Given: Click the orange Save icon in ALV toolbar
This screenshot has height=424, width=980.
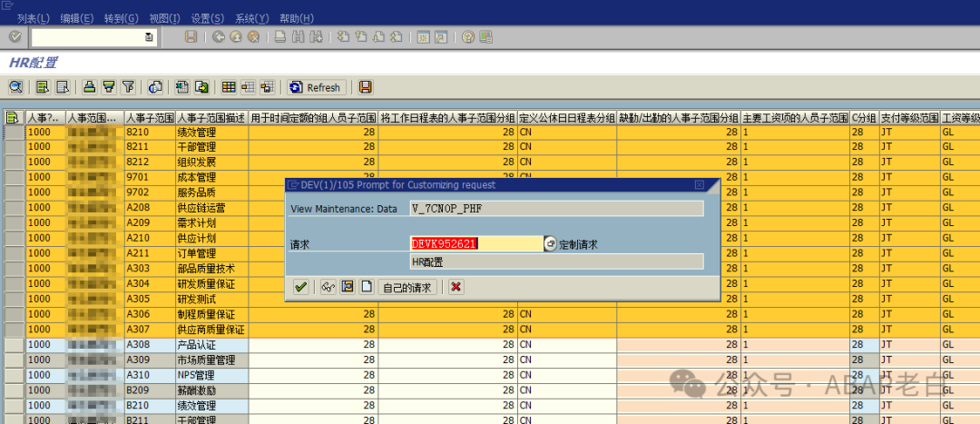Looking at the screenshot, I should (366, 87).
